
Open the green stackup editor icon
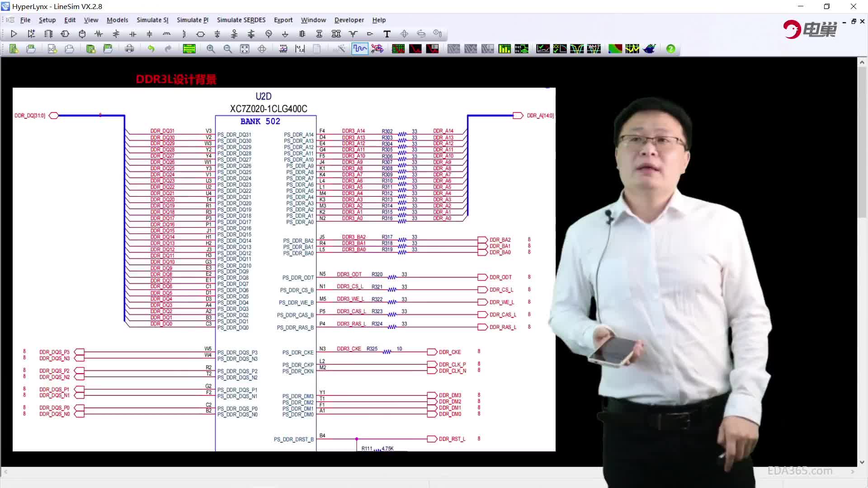click(x=189, y=49)
